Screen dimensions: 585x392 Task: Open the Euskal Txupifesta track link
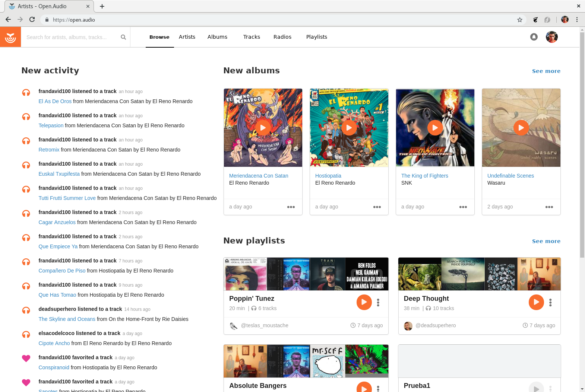tap(59, 174)
